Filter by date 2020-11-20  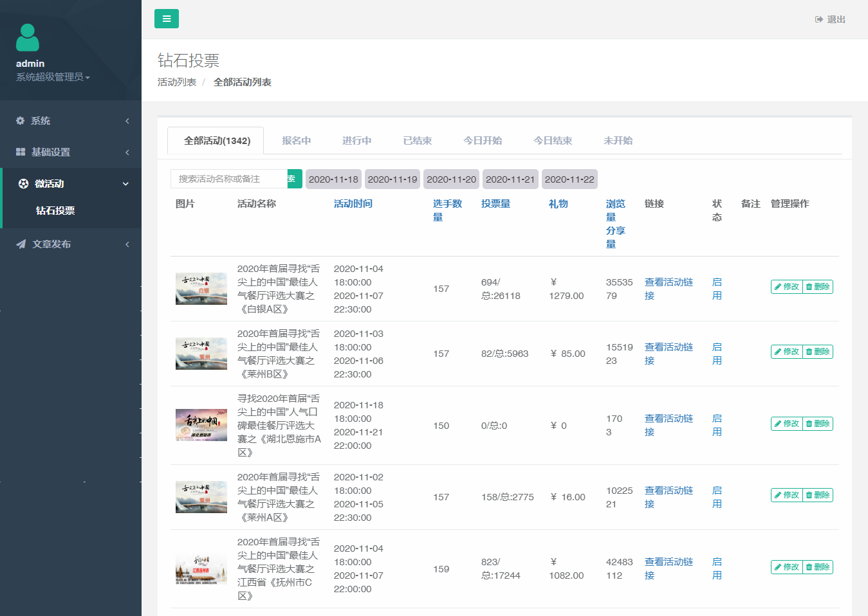point(452,179)
